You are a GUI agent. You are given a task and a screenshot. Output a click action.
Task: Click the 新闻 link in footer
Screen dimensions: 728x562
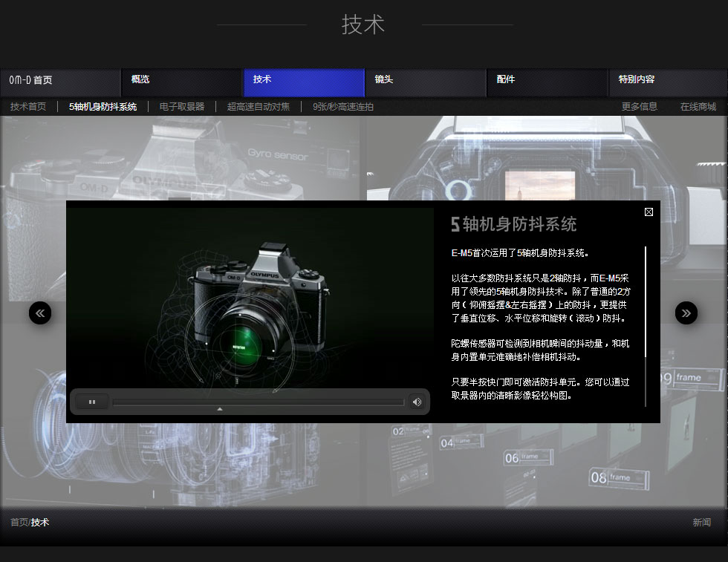click(x=701, y=523)
